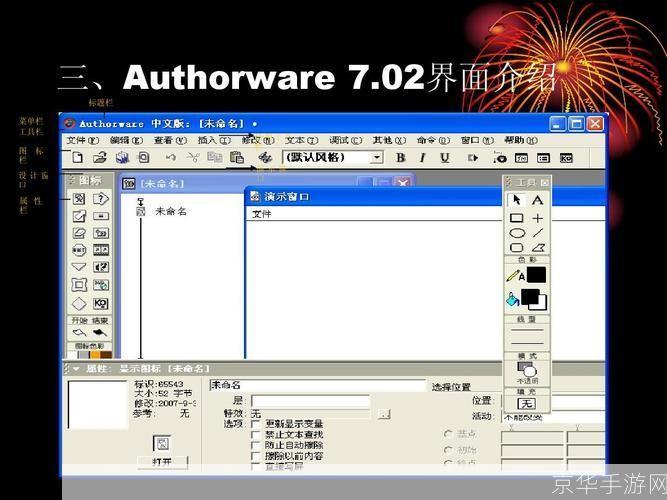Open the 编辑(E) menu
This screenshot has width=667, height=500.
pyautogui.click(x=126, y=140)
